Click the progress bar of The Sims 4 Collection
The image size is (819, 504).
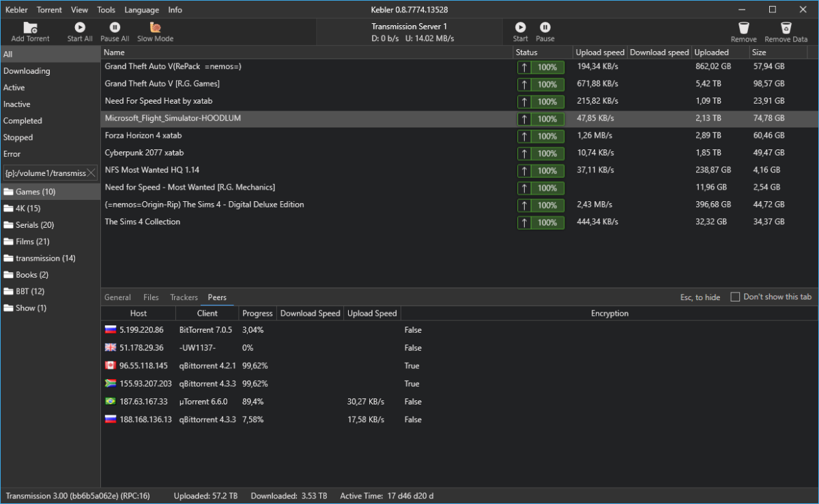tap(541, 222)
